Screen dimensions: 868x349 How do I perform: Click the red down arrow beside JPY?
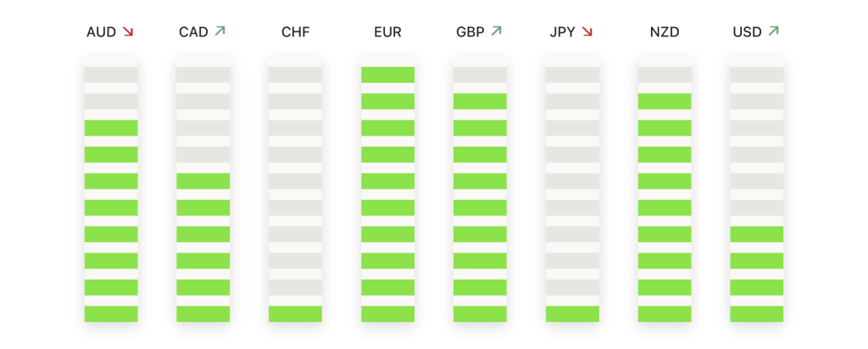[587, 32]
